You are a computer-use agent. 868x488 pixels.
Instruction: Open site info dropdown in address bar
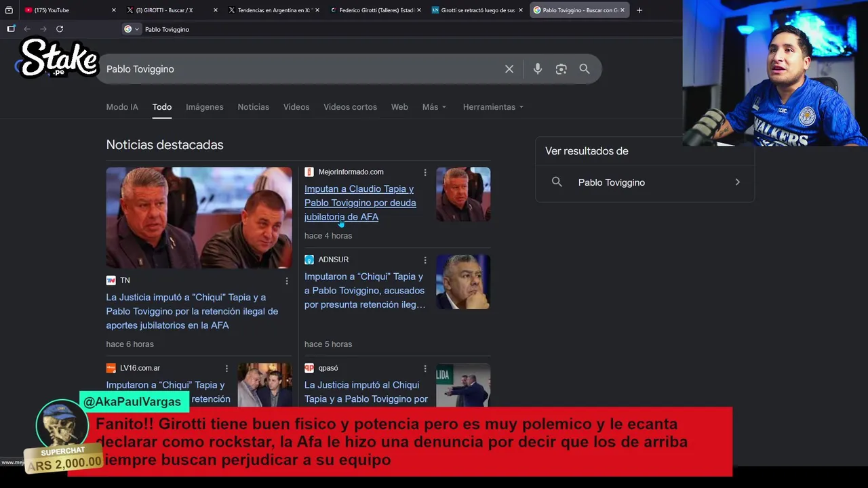pyautogui.click(x=132, y=29)
